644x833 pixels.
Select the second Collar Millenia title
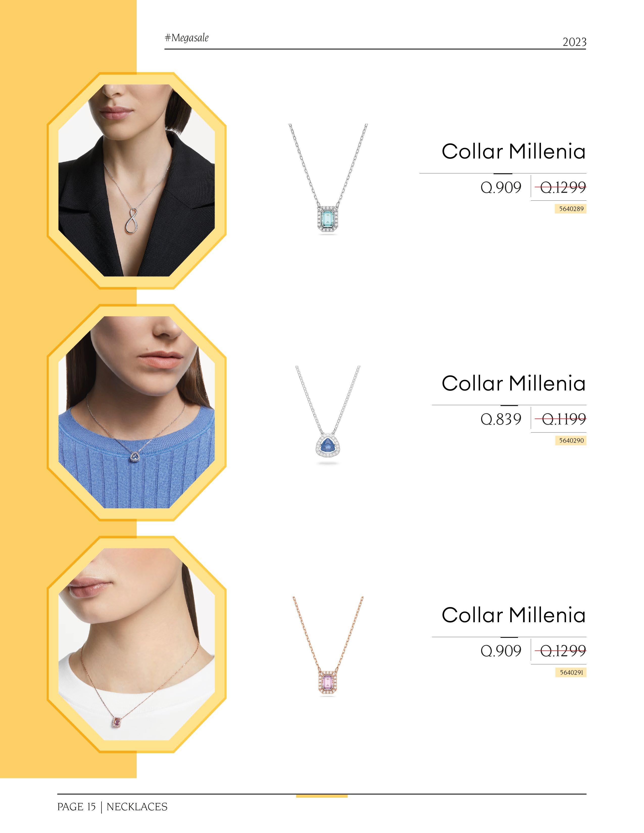click(513, 383)
